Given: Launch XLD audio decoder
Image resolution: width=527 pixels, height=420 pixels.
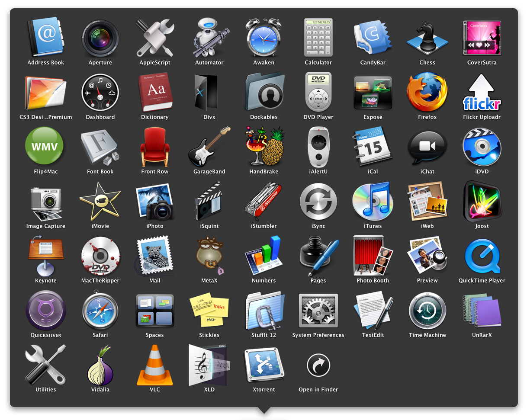Looking at the screenshot, I should 209,365.
